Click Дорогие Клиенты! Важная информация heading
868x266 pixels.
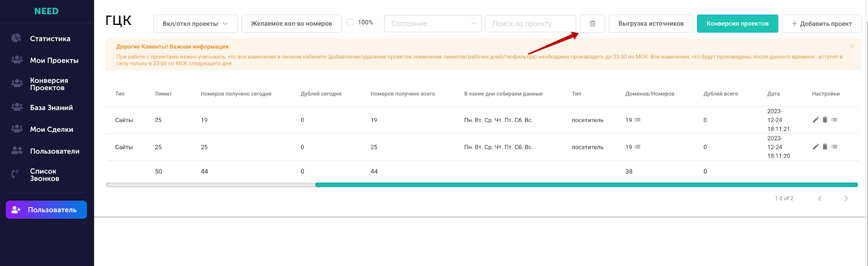click(x=173, y=47)
